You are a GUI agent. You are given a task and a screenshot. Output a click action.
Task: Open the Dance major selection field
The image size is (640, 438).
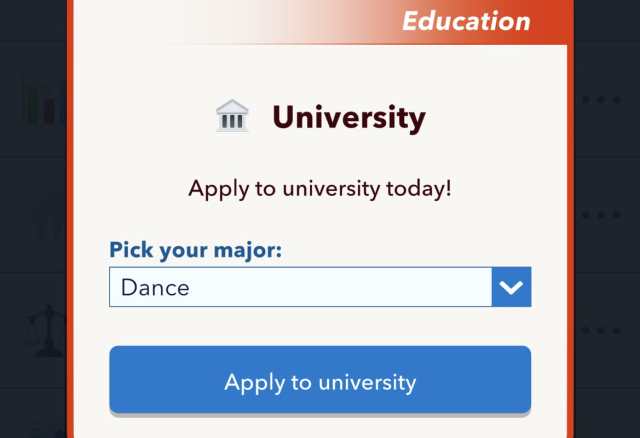pos(300,288)
